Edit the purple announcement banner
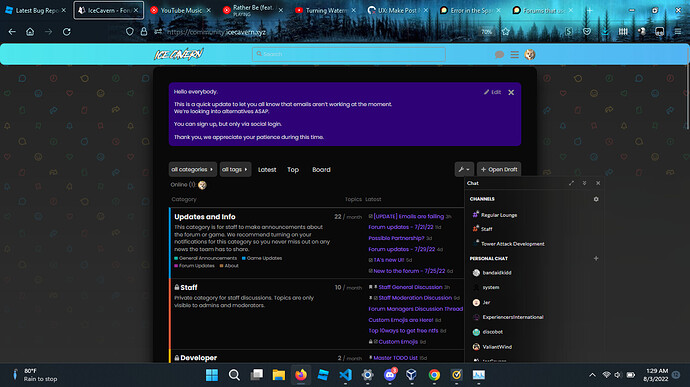This screenshot has width=690, height=387. pyautogui.click(x=492, y=92)
